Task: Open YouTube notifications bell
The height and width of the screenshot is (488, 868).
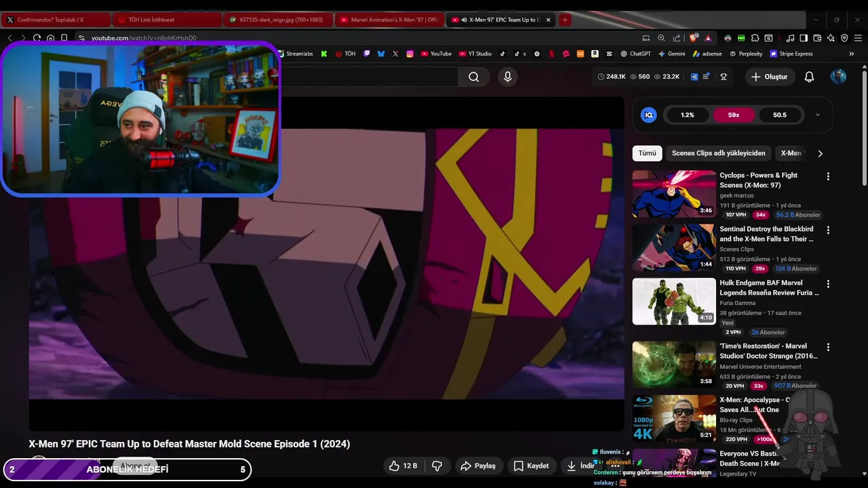Action: [x=809, y=77]
